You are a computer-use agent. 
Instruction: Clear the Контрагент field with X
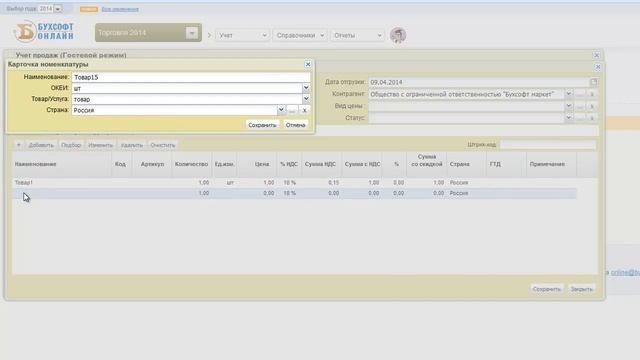point(592,94)
